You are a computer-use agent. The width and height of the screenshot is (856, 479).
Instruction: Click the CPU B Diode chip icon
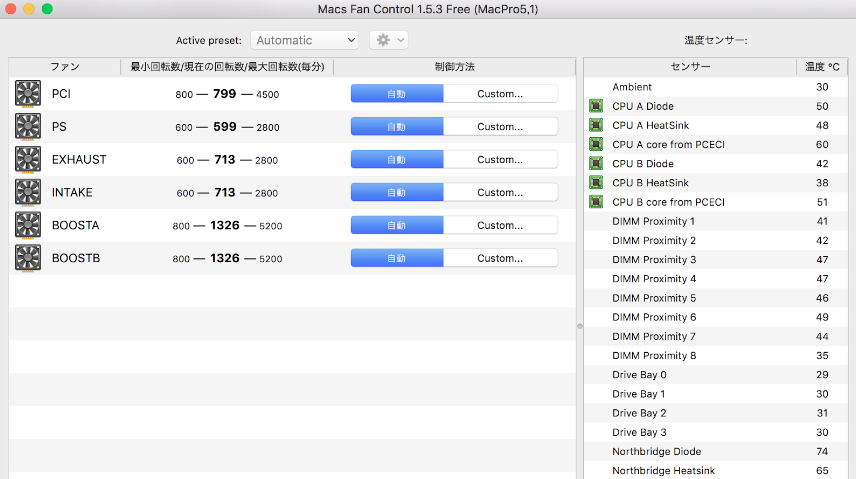596,164
